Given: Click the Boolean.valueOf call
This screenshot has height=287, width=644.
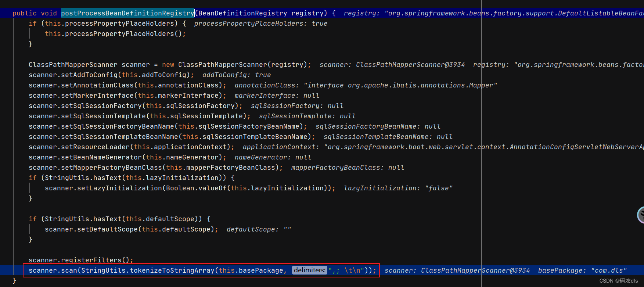Looking at the screenshot, I should [196, 188].
